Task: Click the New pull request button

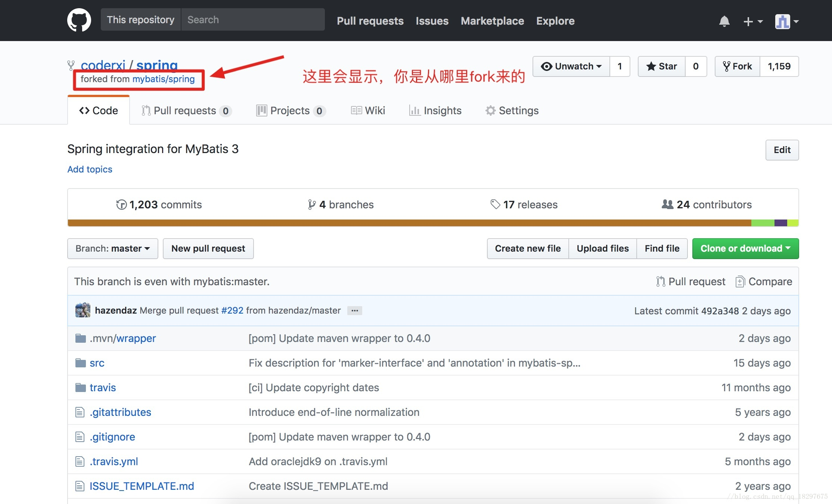Action: click(208, 249)
